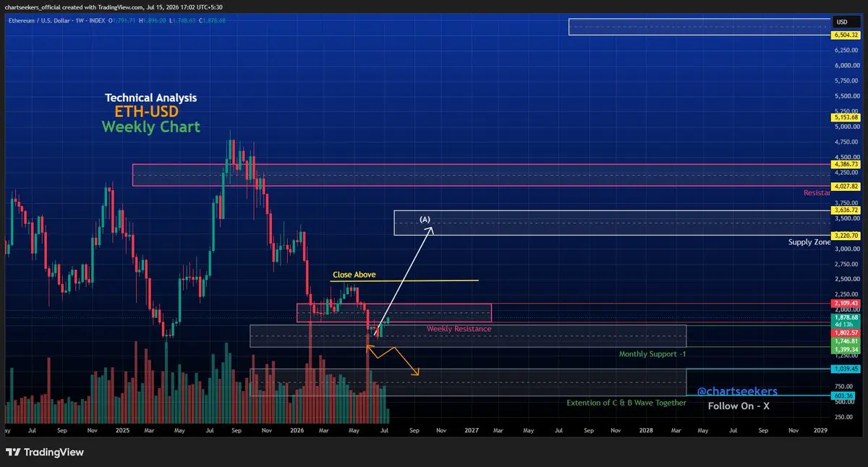868x467 pixels.
Task: Select the red 2,109.43 price label
Action: [845, 304]
